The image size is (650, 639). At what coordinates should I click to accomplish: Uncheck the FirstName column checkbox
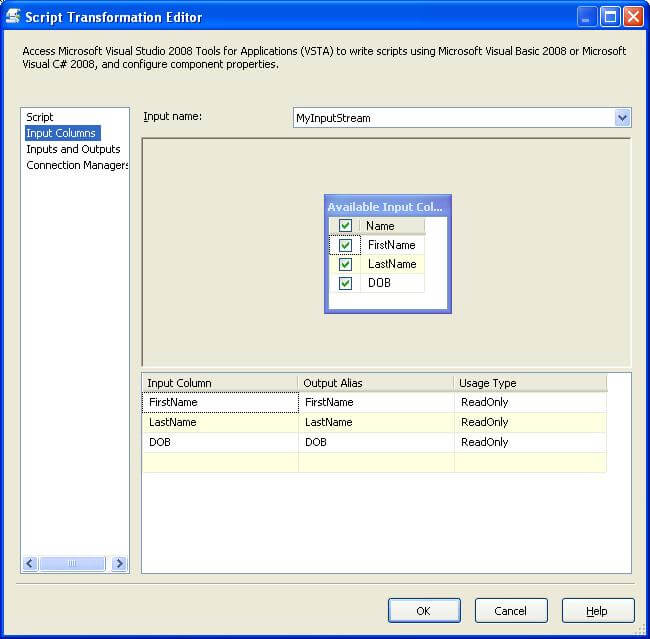pyautogui.click(x=345, y=245)
